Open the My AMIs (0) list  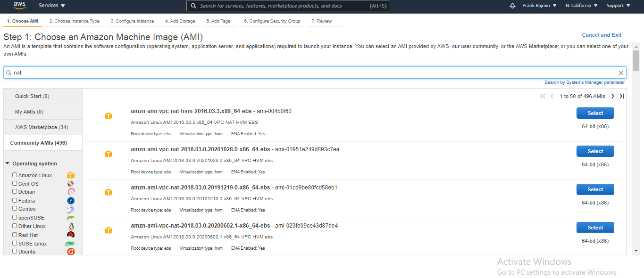point(43,112)
